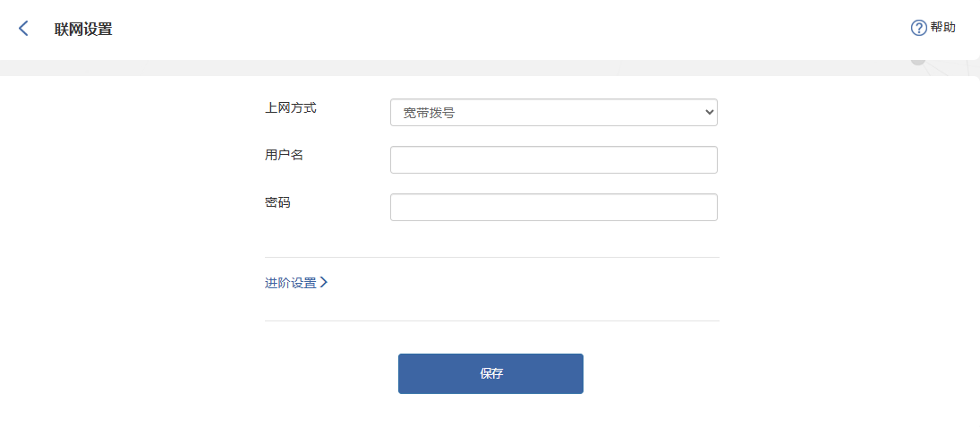Click the gray node circle below 帮助
Viewport: 980px width, 427px height.
click(x=917, y=61)
